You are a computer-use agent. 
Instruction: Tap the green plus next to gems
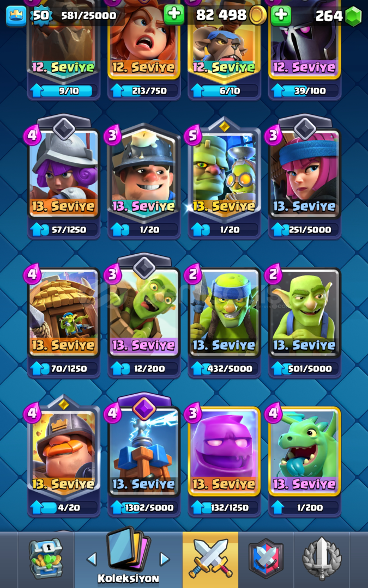point(281,15)
